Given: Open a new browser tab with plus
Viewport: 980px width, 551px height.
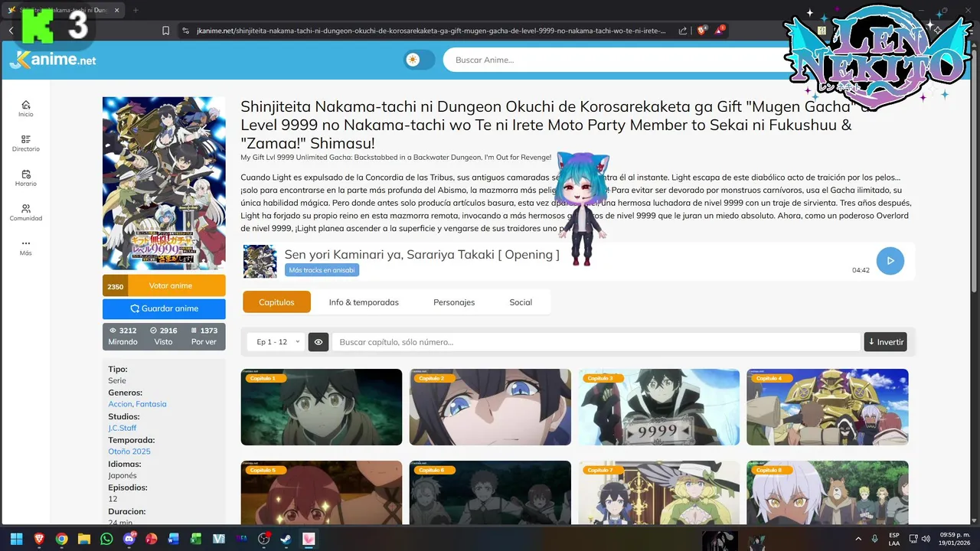Looking at the screenshot, I should tap(136, 10).
